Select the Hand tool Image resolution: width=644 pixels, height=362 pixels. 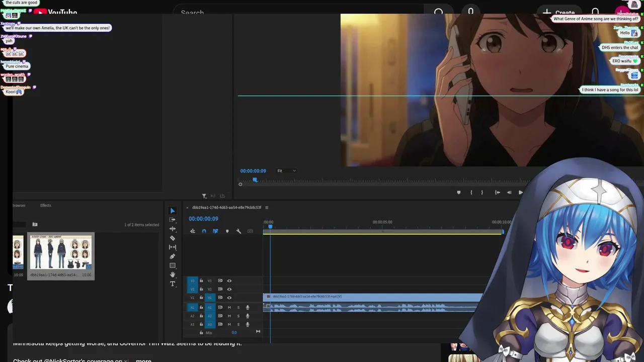pos(173,275)
